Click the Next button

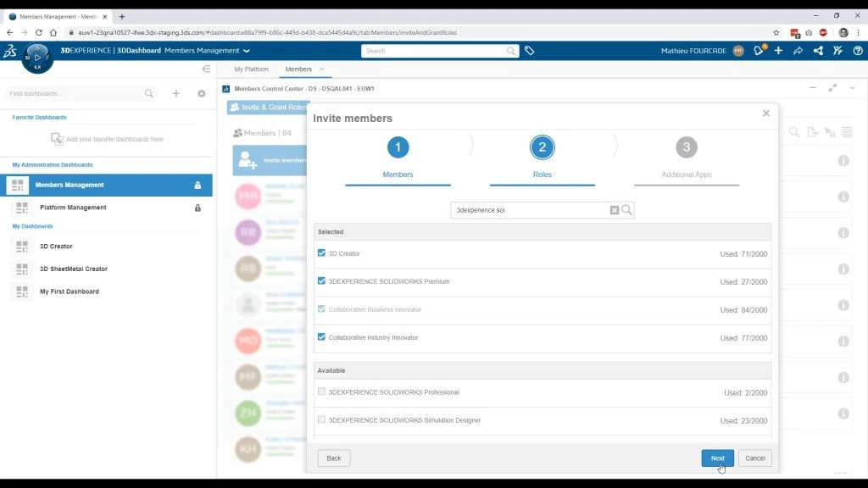pos(717,458)
